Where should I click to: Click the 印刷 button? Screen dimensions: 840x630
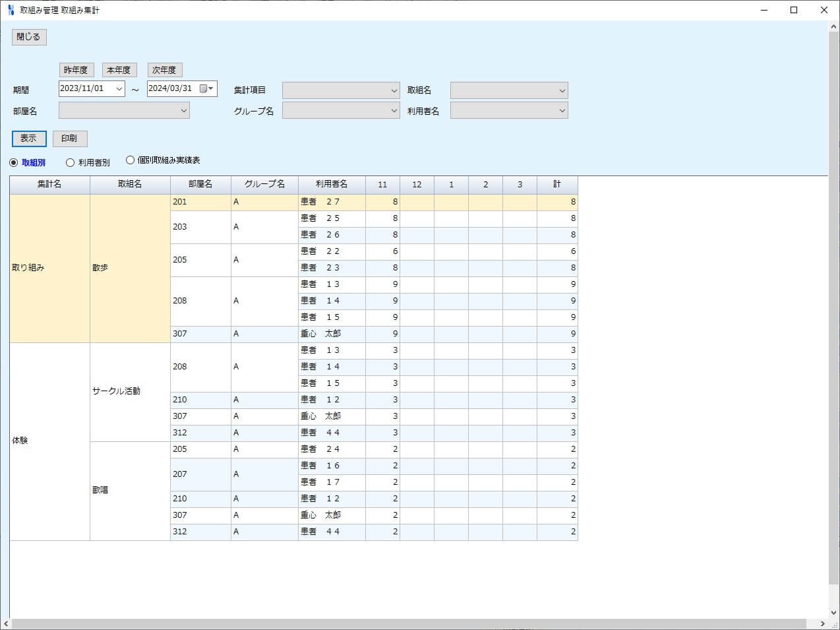click(69, 139)
